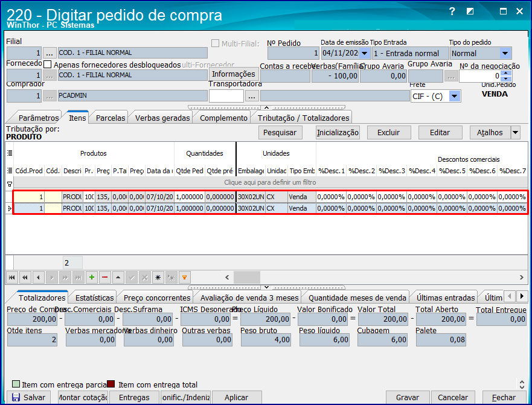Increase Nº da negociação spinner up
Viewport: 532px width, 405px height.
(x=506, y=73)
